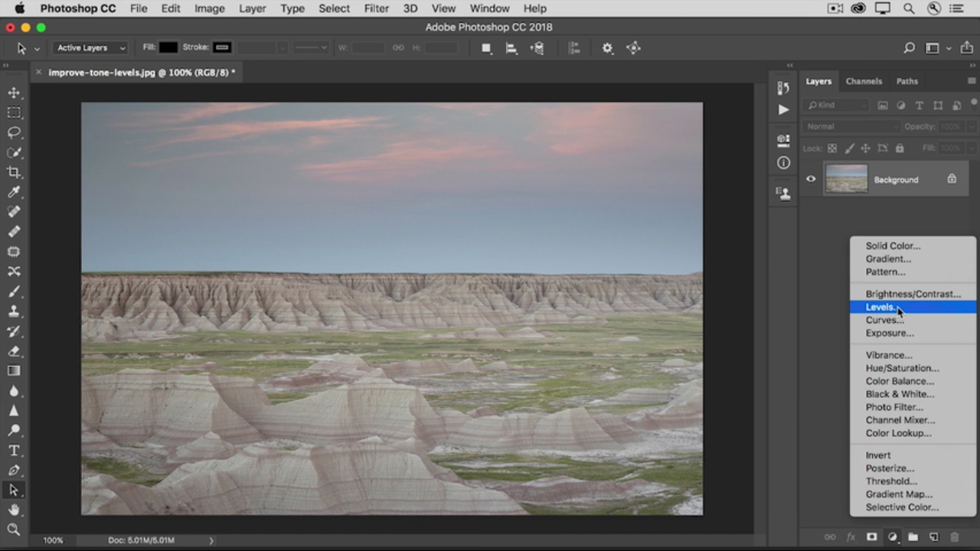Open the History panel icon
This screenshot has height=551, width=980.
coord(782,88)
